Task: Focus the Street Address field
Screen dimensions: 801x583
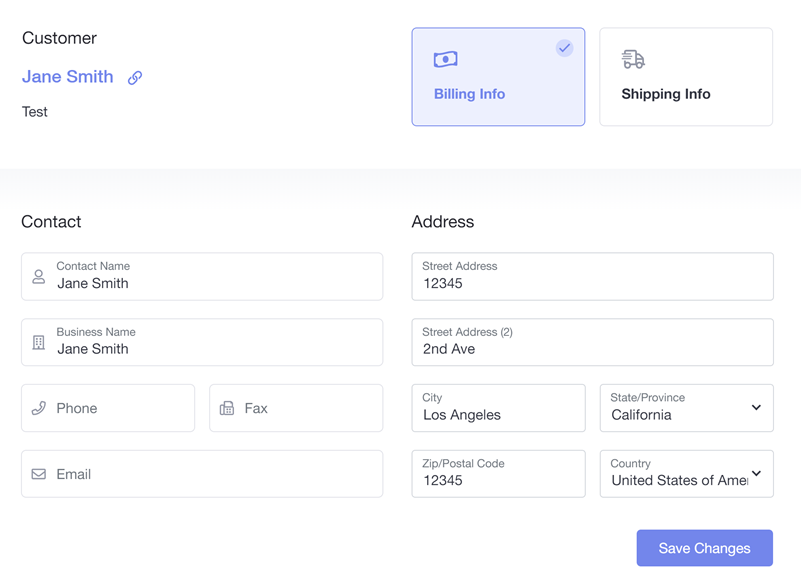Action: 592,277
